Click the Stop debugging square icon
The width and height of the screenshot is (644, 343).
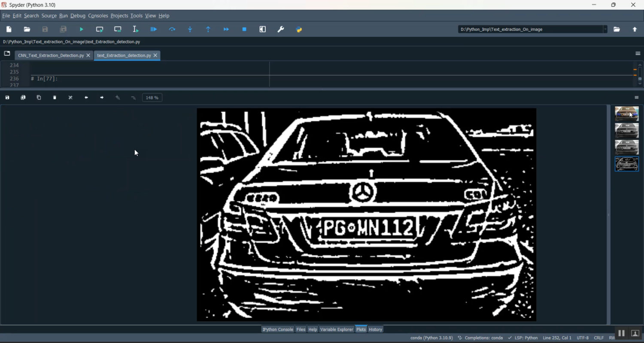pyautogui.click(x=245, y=30)
